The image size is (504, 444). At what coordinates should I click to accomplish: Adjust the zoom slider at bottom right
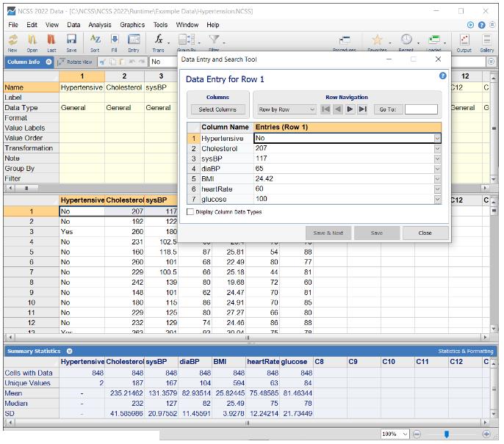(446, 434)
